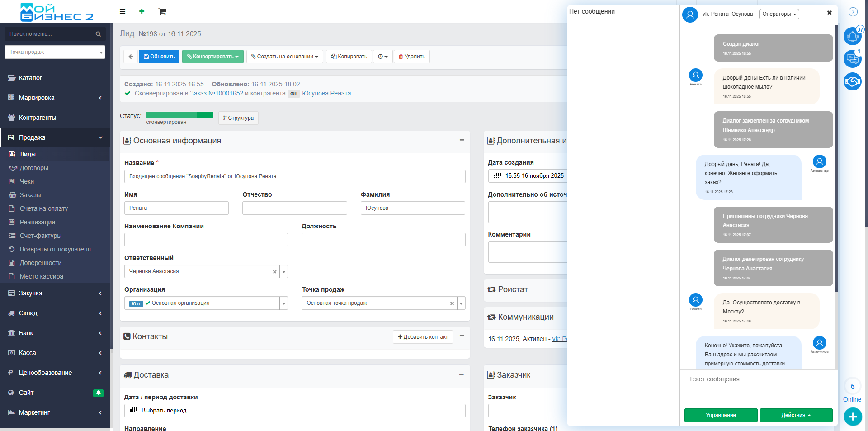Click the Обновить button

click(159, 57)
